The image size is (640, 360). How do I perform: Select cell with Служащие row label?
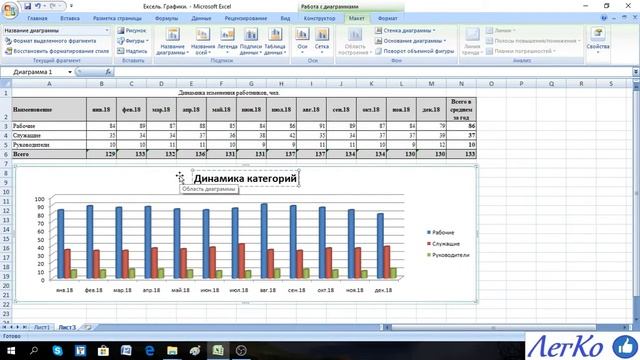[x=49, y=135]
